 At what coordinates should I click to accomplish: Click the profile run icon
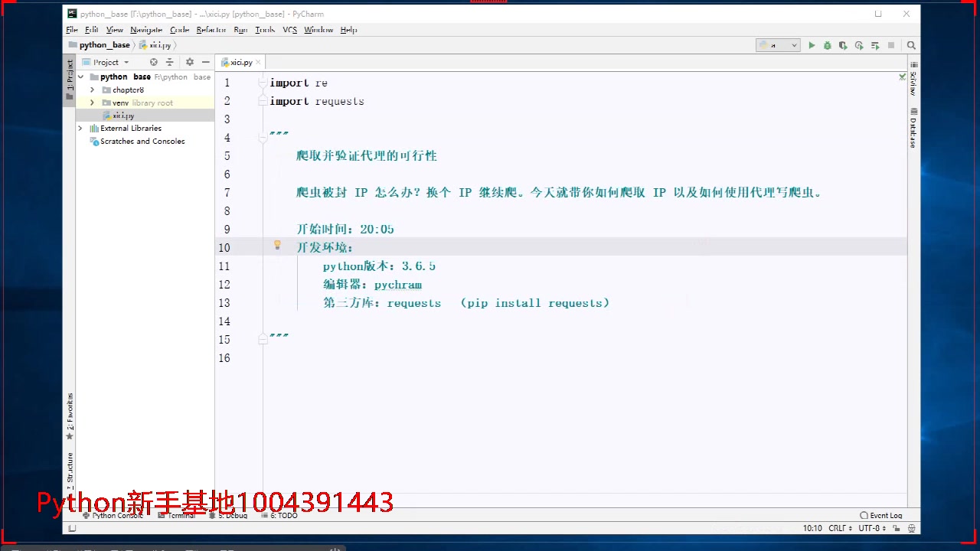point(859,46)
